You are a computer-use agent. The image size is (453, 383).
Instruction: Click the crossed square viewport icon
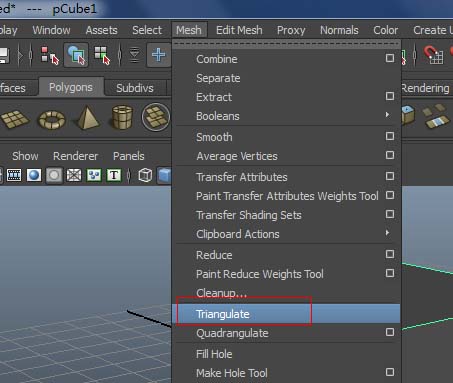pyautogui.click(x=74, y=175)
